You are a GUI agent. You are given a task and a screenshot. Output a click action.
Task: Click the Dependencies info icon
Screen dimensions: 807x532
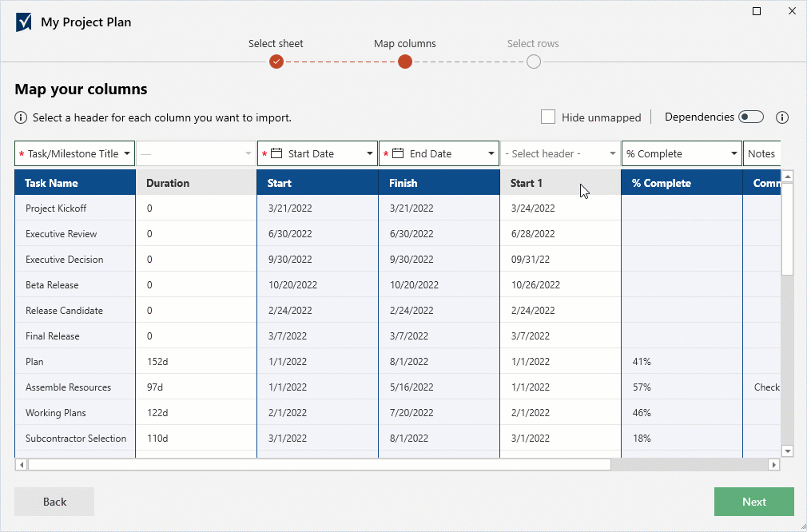(781, 117)
